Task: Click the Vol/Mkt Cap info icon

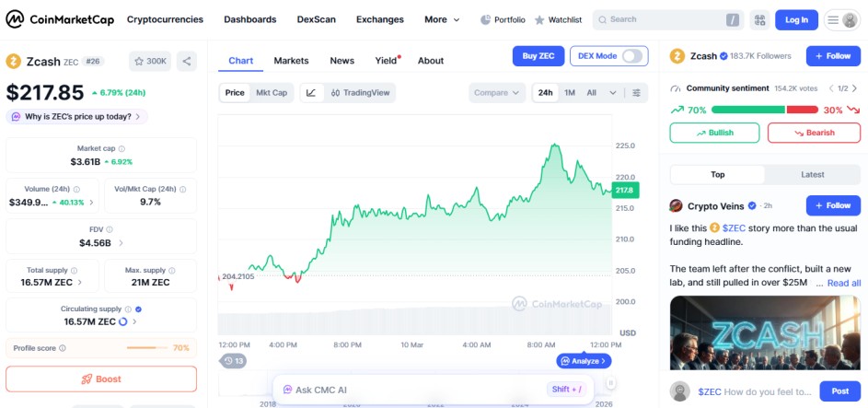Action: click(x=182, y=190)
